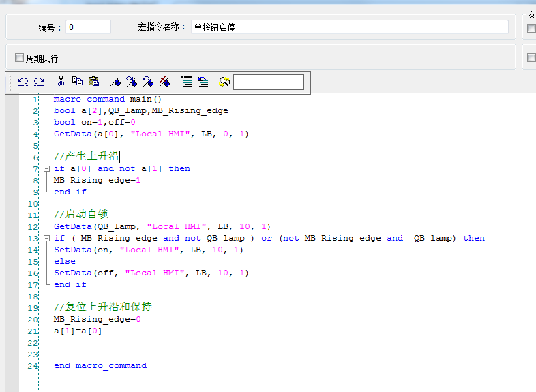536x392 pixels.
Task: Click the increase indent lines icon
Action: click(187, 82)
